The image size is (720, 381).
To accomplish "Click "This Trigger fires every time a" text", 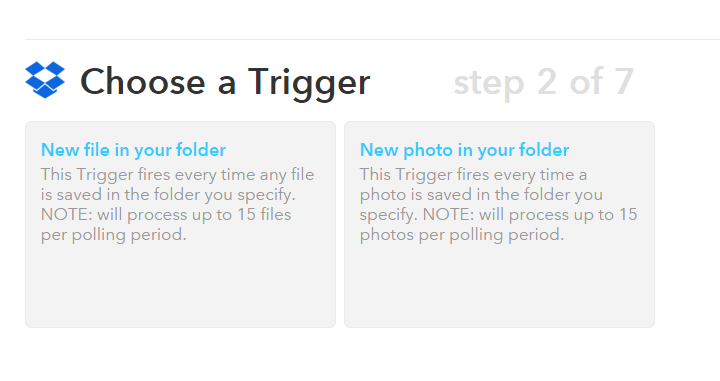I will coord(473,175).
